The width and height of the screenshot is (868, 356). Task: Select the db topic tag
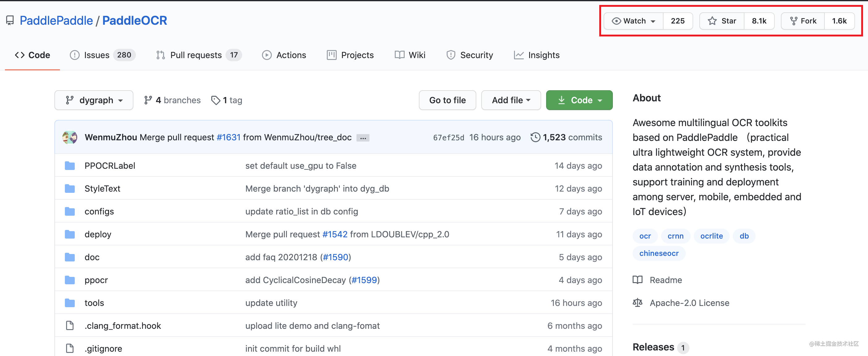744,236
